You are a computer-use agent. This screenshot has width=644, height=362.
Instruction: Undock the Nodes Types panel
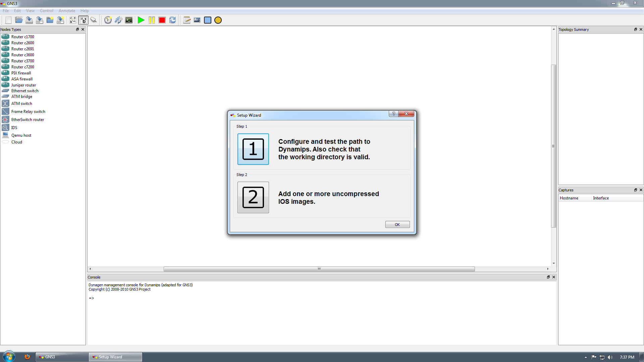click(77, 29)
